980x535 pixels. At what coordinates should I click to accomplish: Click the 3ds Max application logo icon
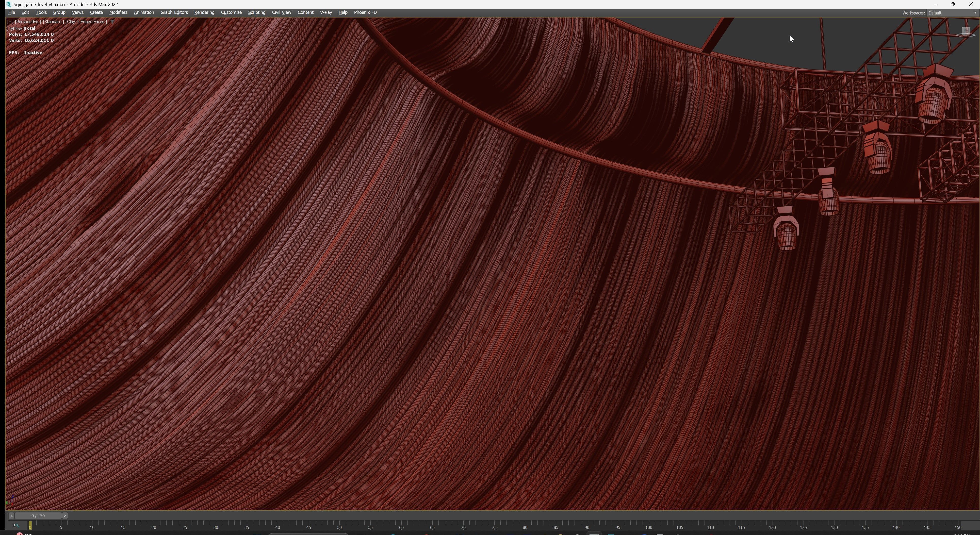pos(8,4)
